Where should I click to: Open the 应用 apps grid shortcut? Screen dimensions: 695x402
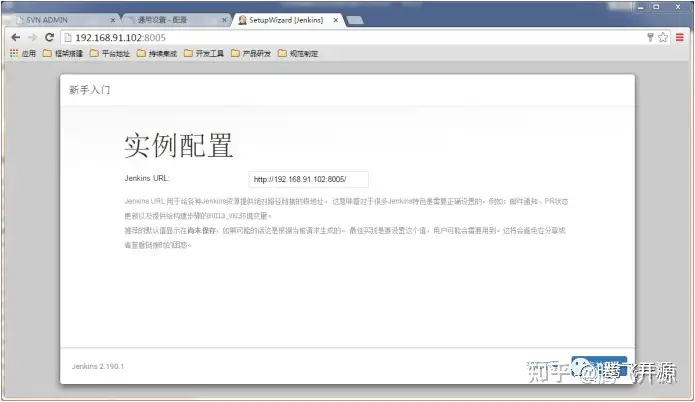click(x=23, y=54)
